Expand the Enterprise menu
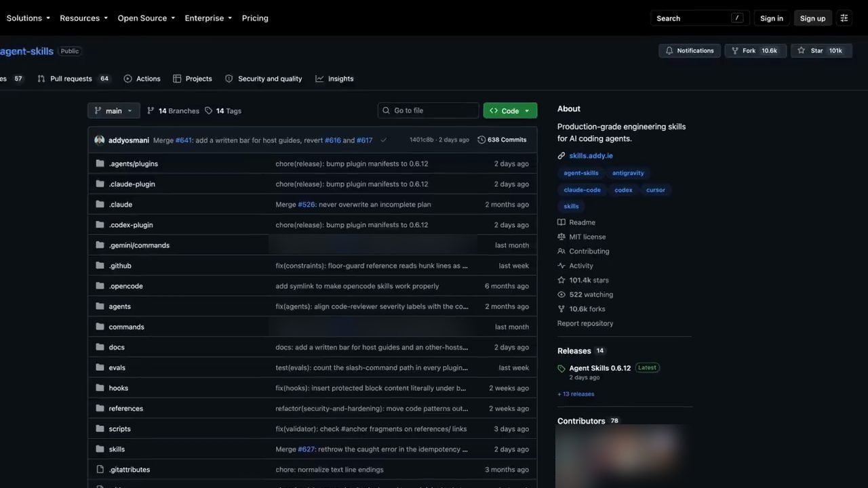 coord(208,18)
